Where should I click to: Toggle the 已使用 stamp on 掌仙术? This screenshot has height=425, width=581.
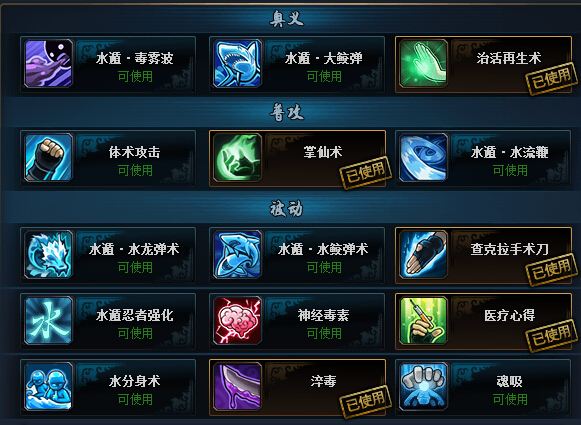point(366,172)
